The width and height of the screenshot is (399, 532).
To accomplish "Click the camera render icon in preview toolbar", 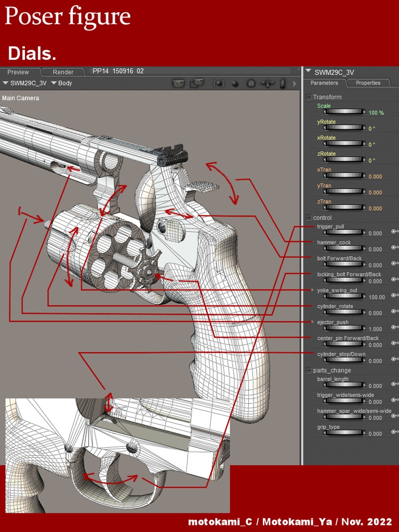I will coord(179,83).
